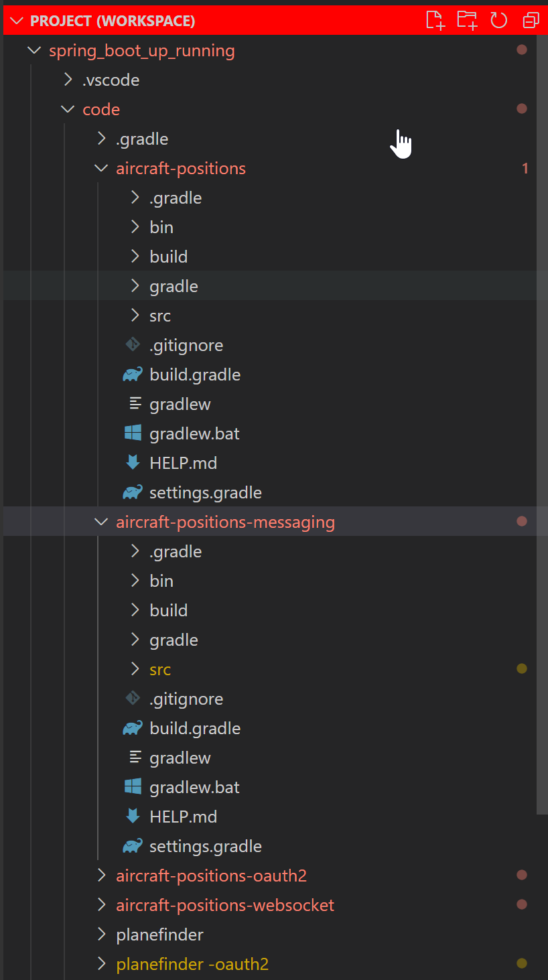Viewport: 548px width, 980px height.
Task: Collapse the code folder tree
Action: (x=68, y=109)
